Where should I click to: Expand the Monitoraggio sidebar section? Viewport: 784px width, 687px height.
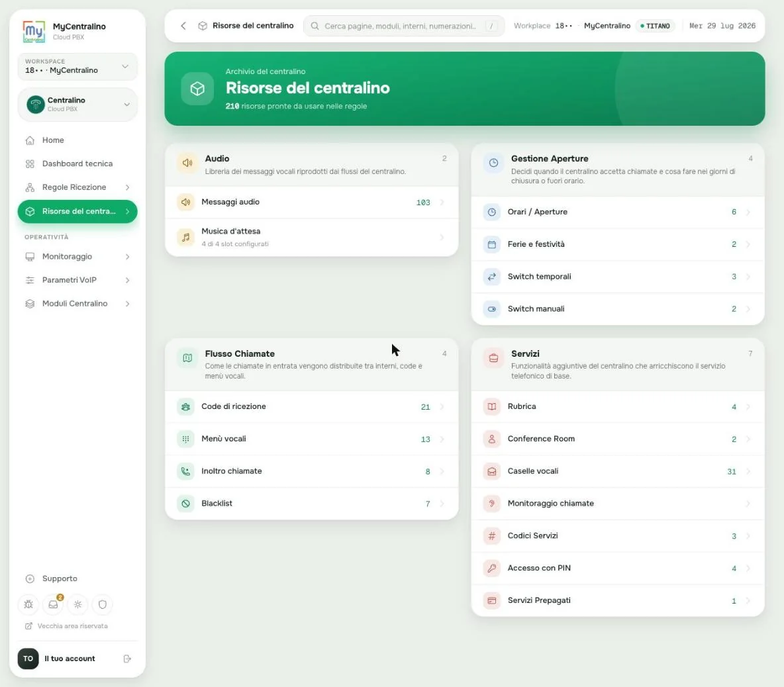pos(77,257)
